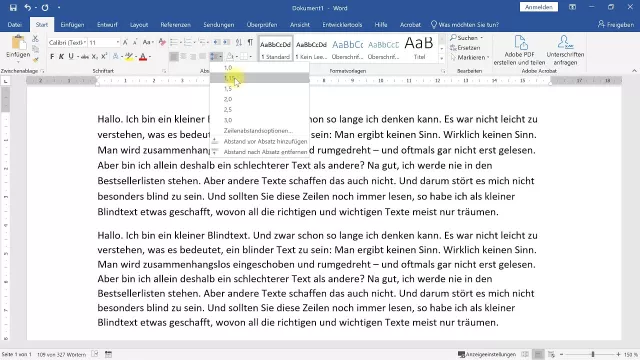The width and height of the screenshot is (640, 360).
Task: Open the Referenzen ribbon tab
Action: pyautogui.click(x=176, y=24)
